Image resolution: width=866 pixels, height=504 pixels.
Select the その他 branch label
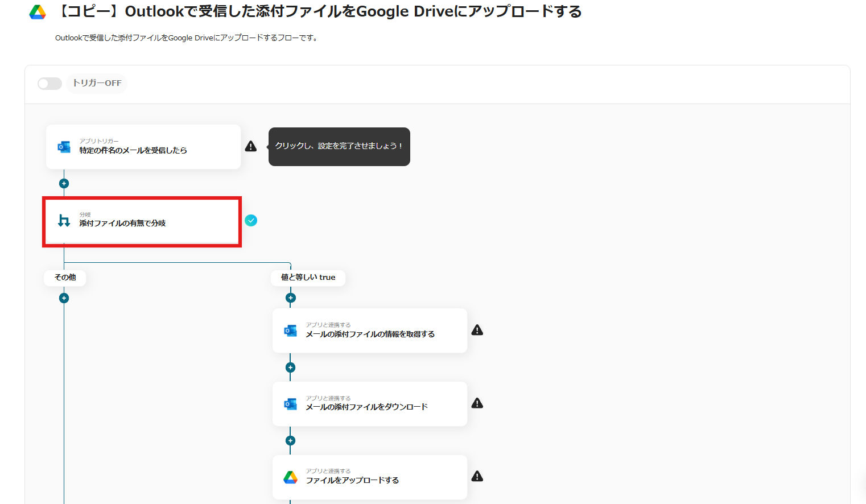point(65,278)
